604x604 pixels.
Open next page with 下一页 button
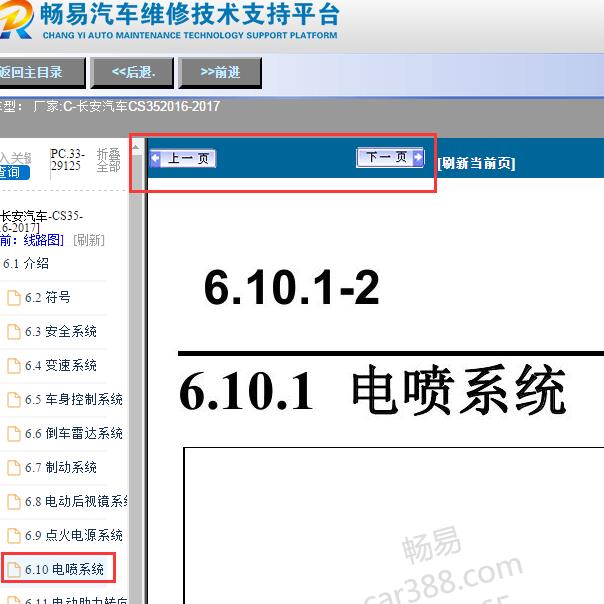[390, 157]
